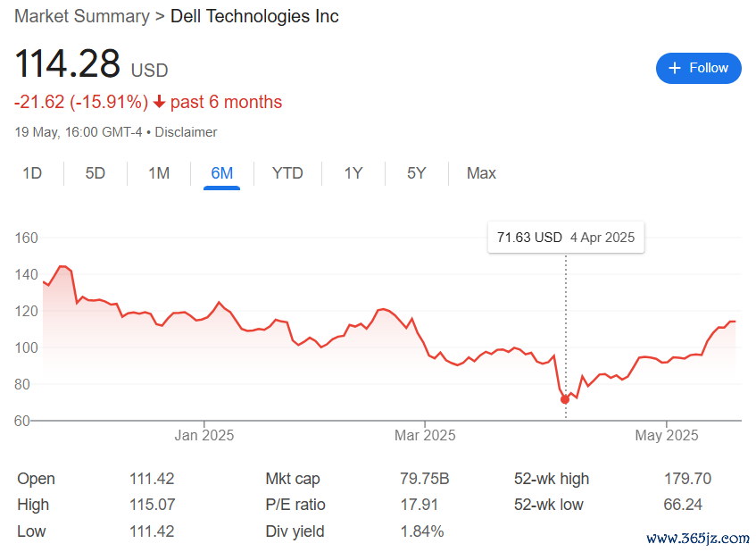Select the 1M range tab

point(159,173)
